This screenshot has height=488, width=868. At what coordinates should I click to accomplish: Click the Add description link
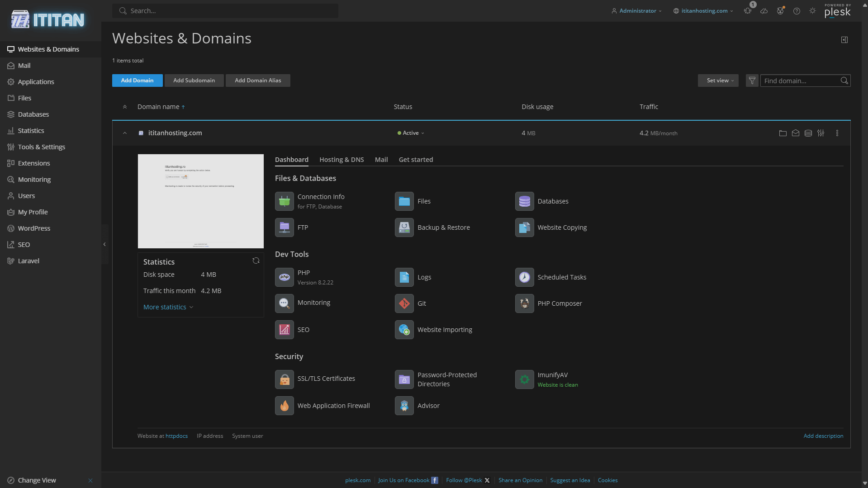pyautogui.click(x=823, y=436)
